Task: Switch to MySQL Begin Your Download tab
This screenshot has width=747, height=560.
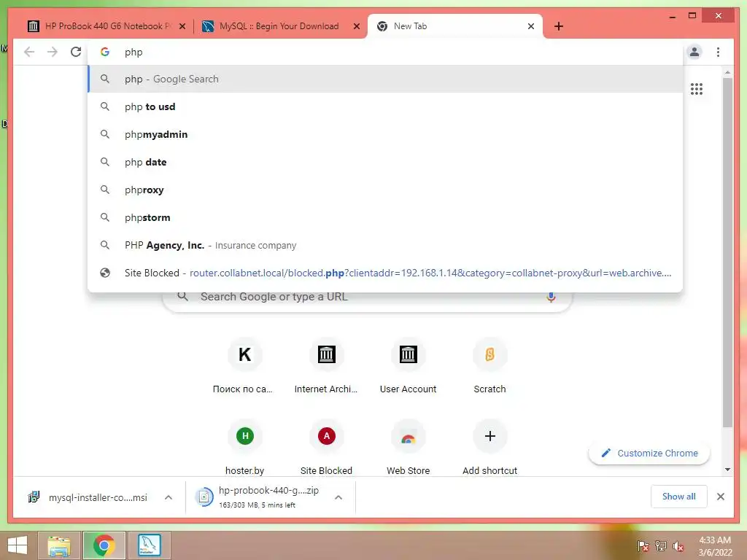Action: point(279,26)
